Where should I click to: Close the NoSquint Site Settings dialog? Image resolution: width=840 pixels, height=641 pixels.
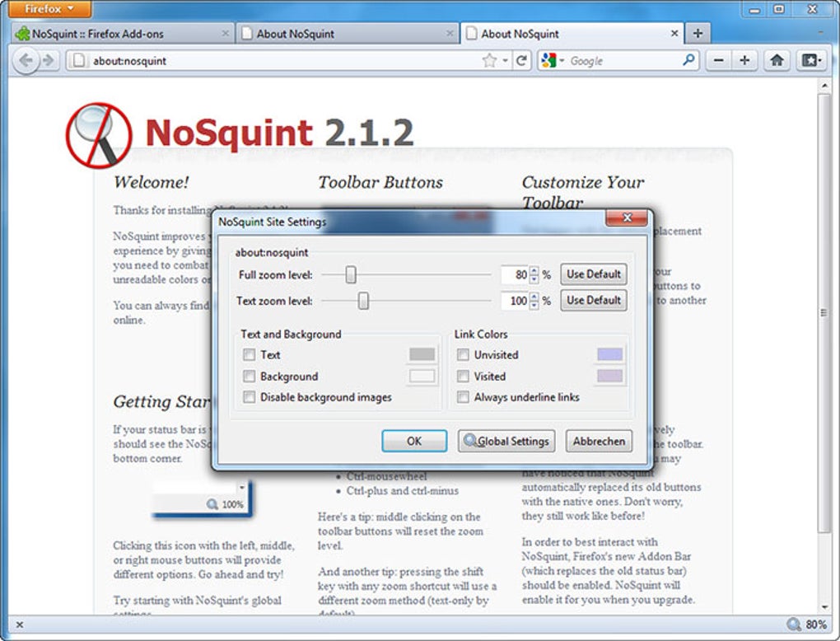point(627,218)
